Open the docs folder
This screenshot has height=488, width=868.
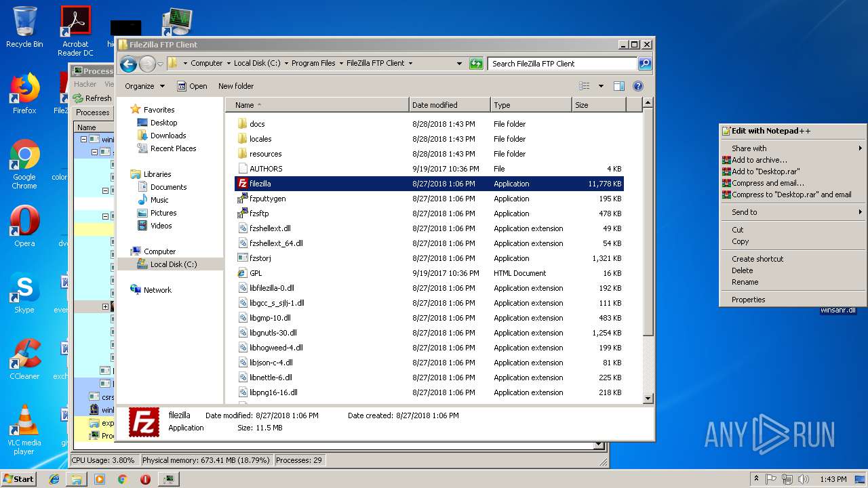click(x=429, y=124)
